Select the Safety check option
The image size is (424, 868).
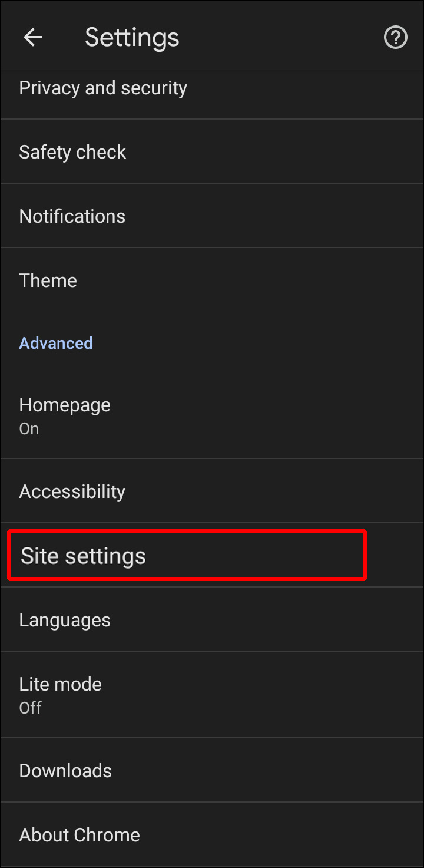[72, 152]
